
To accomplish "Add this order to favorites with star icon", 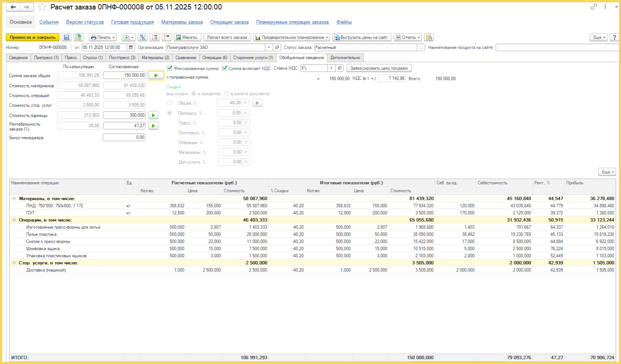I will point(42,7).
